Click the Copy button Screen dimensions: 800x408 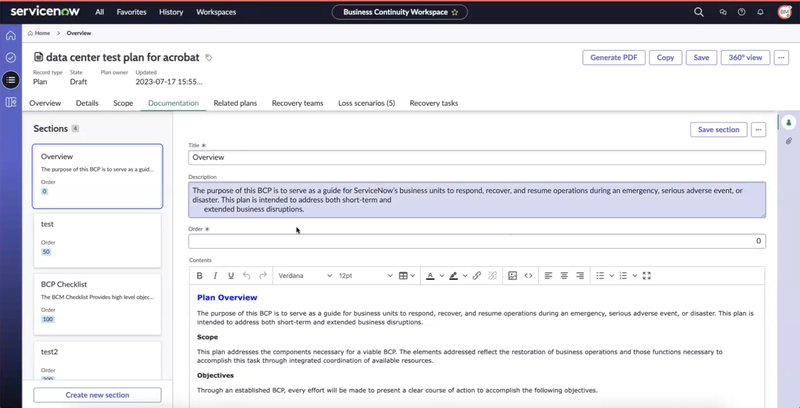coord(665,58)
